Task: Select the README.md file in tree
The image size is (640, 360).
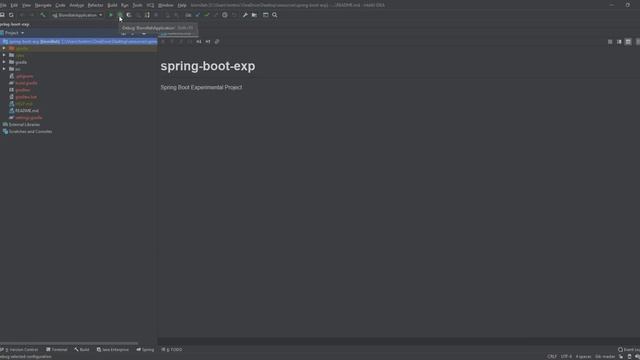Action: point(27,111)
